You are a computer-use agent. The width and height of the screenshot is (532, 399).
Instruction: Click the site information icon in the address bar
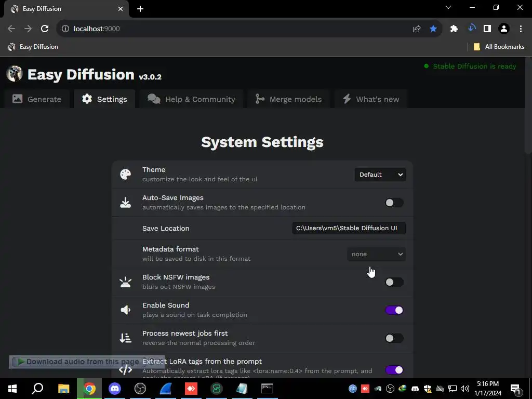(x=65, y=29)
